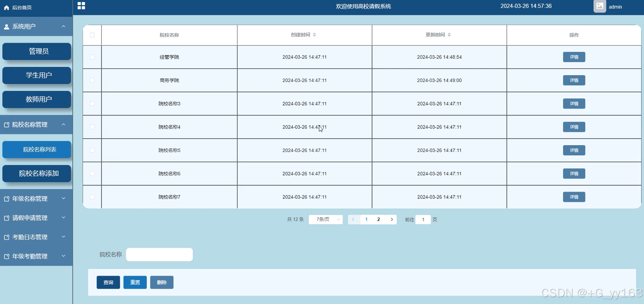Screen dimensions: 644x304
Task: Check the box for 院校名称7 row
Action: tap(92, 197)
